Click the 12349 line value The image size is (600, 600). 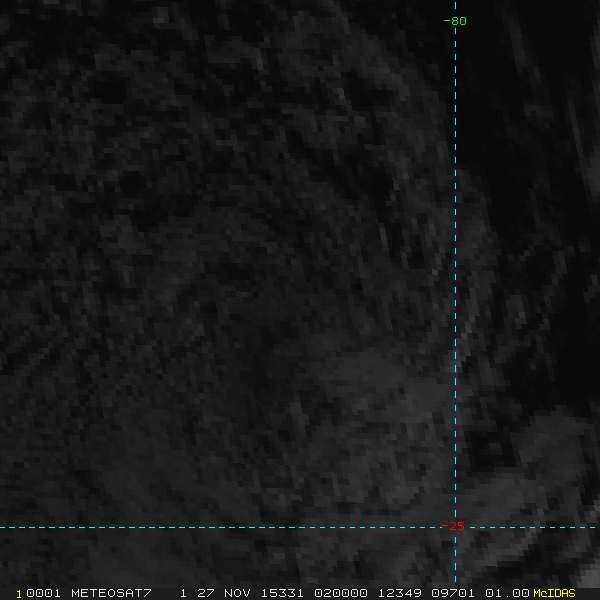click(x=399, y=593)
